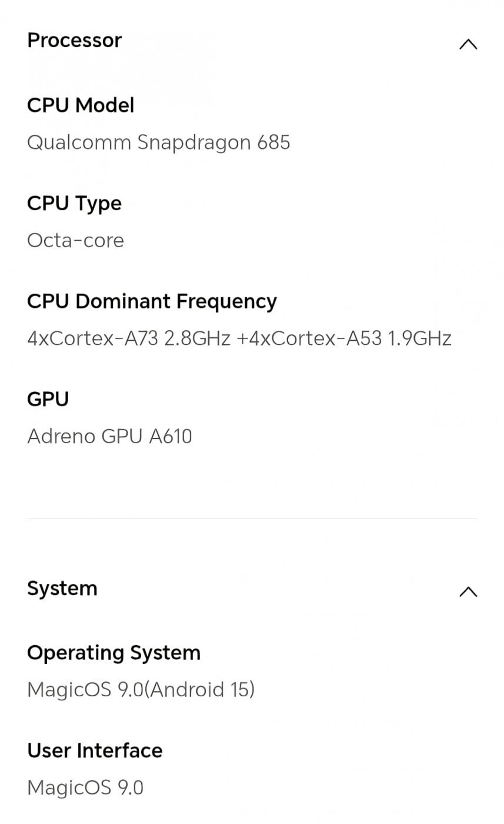The image size is (504, 824).
Task: Click the divider line between sections
Action: pyautogui.click(x=252, y=519)
